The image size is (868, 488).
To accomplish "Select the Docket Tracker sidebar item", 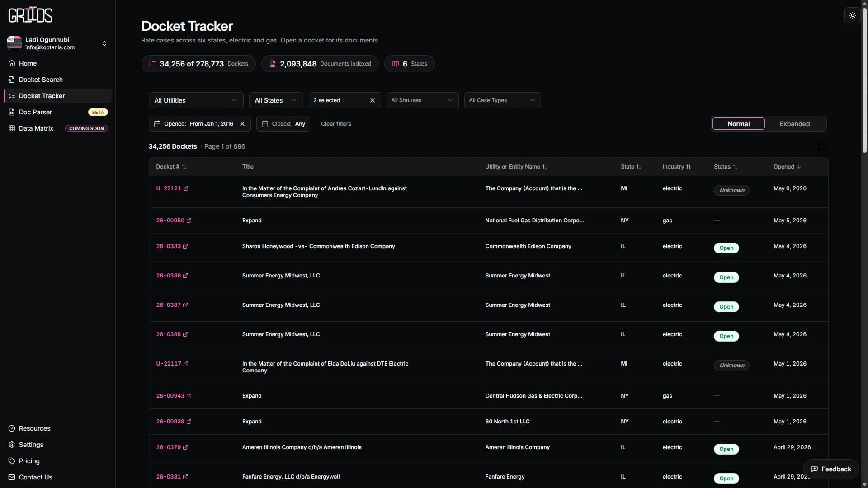I will [57, 96].
